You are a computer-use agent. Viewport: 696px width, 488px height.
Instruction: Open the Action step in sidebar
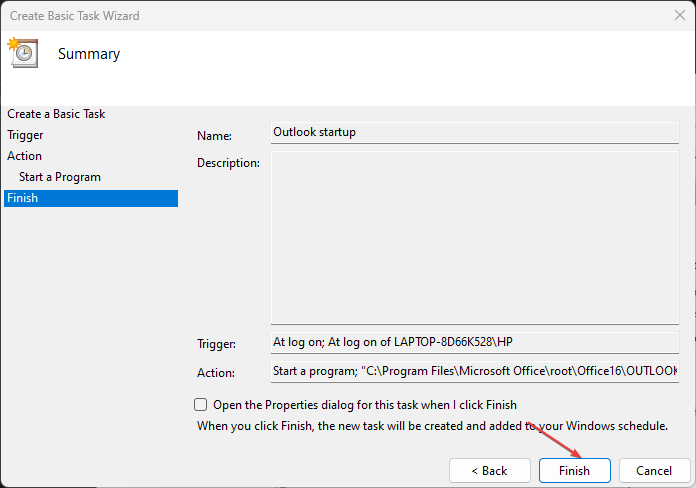[25, 156]
